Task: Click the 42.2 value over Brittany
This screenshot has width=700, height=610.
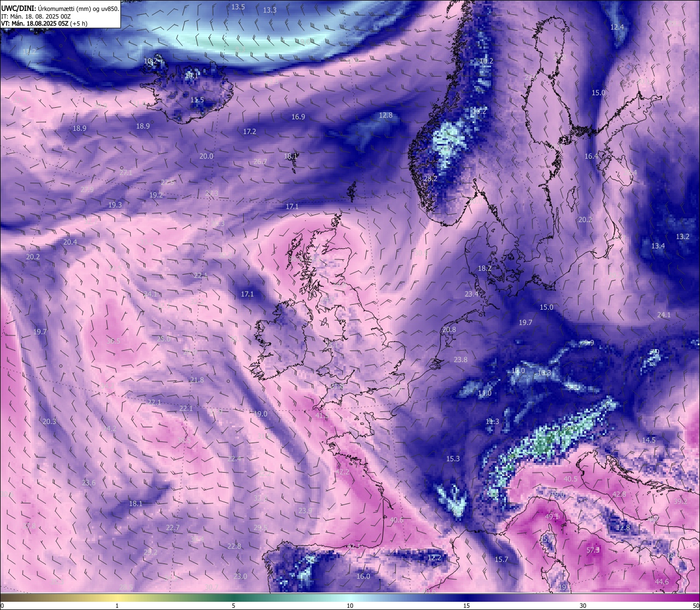Action: pyautogui.click(x=342, y=472)
